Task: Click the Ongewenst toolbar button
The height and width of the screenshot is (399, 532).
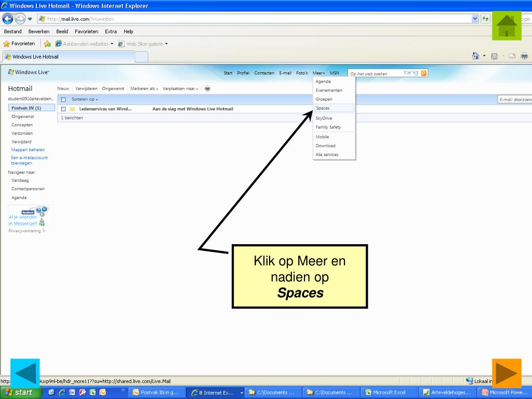Action: coord(113,88)
